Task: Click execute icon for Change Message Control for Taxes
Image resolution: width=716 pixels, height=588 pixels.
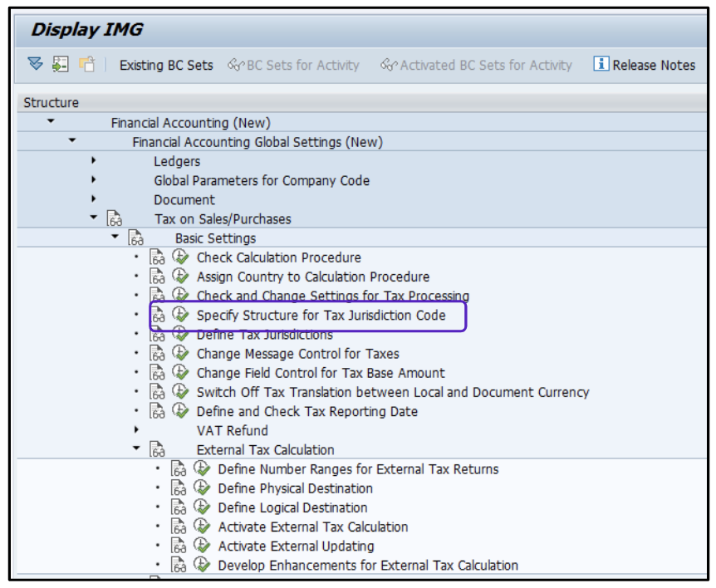Action: 180,354
